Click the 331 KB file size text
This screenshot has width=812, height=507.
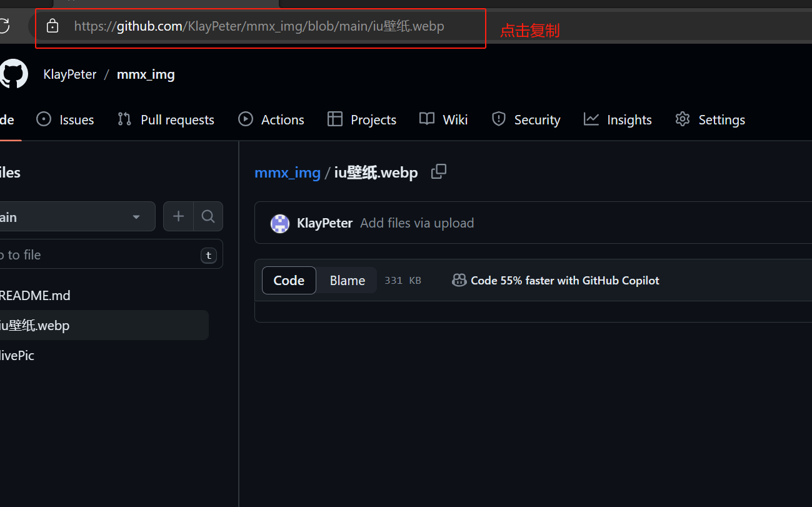click(403, 280)
